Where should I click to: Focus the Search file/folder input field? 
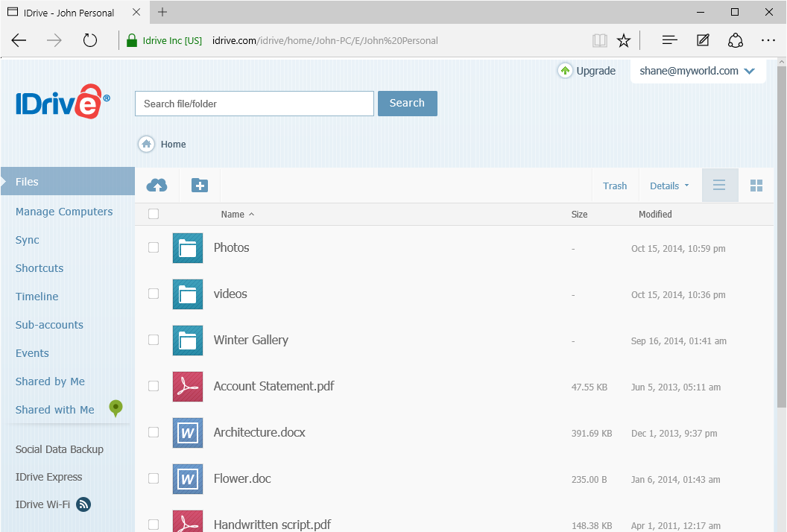point(254,104)
